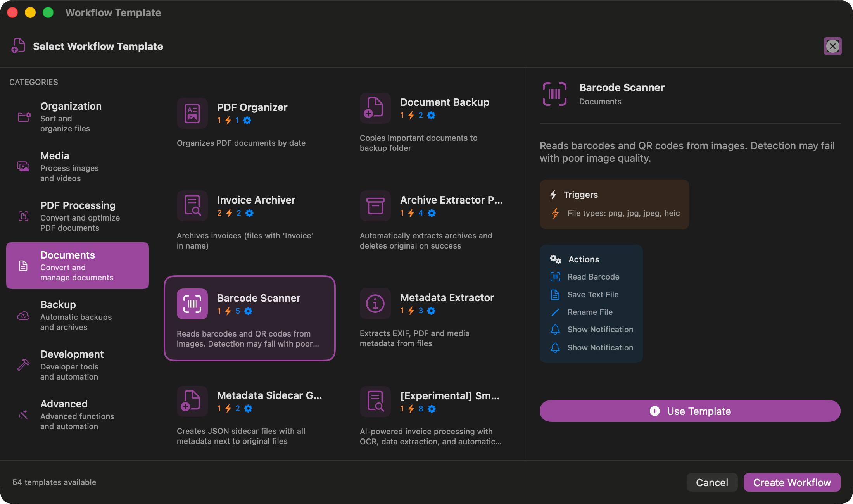
Task: Open the Organization category
Action: tap(78, 117)
